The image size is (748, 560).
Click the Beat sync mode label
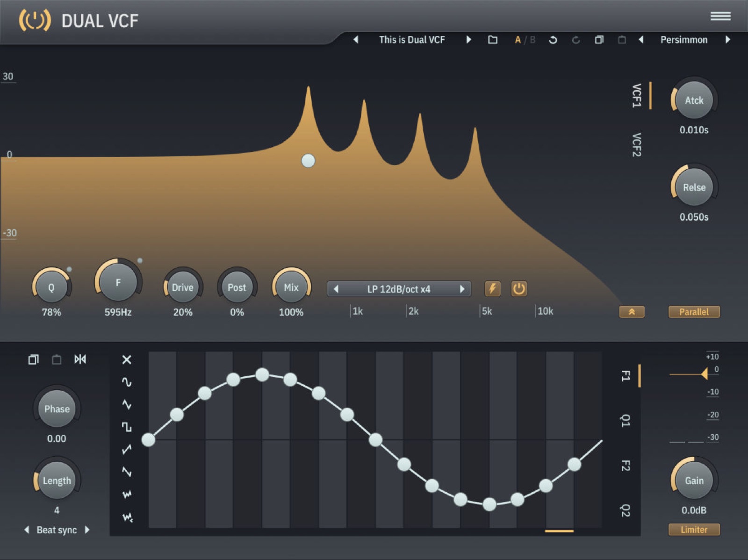click(x=57, y=530)
